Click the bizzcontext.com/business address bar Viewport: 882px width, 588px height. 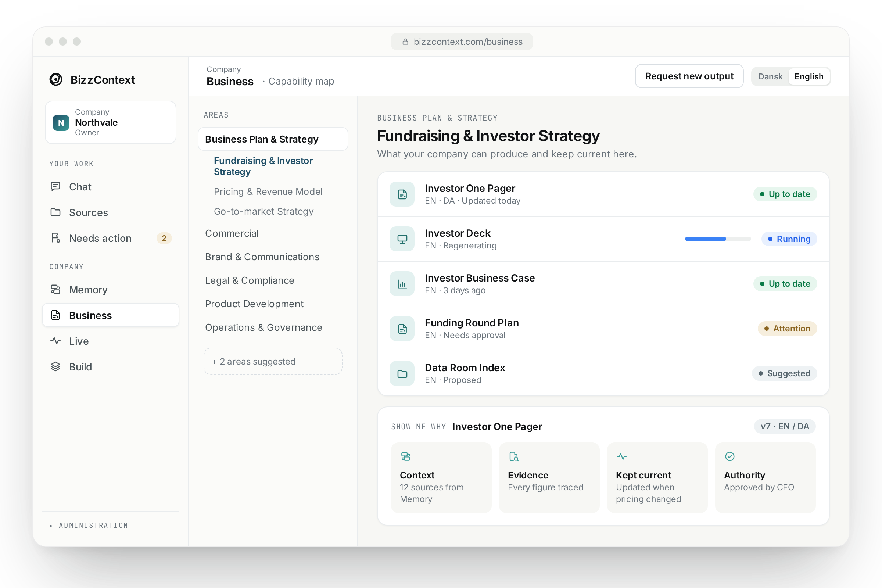coord(462,42)
